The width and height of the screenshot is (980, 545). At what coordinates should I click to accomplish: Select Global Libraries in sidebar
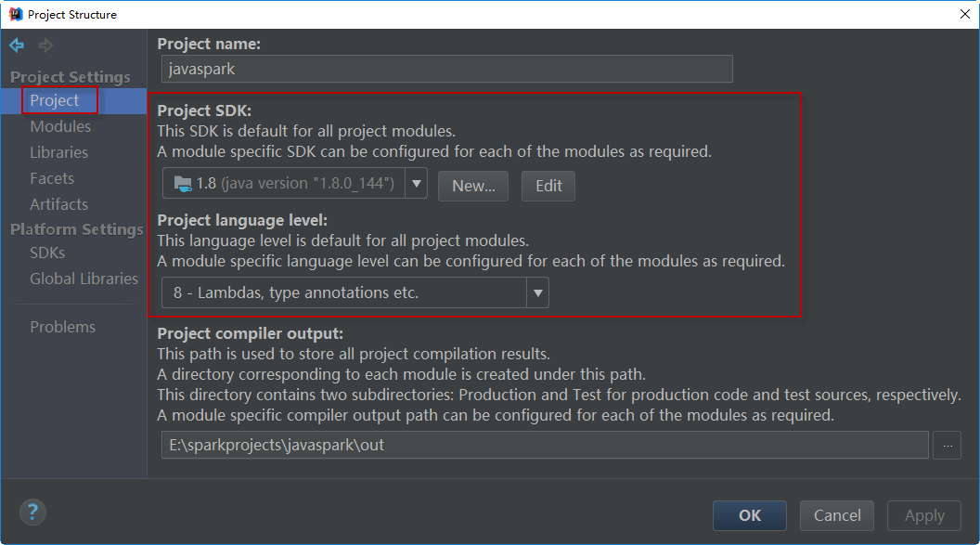(84, 279)
